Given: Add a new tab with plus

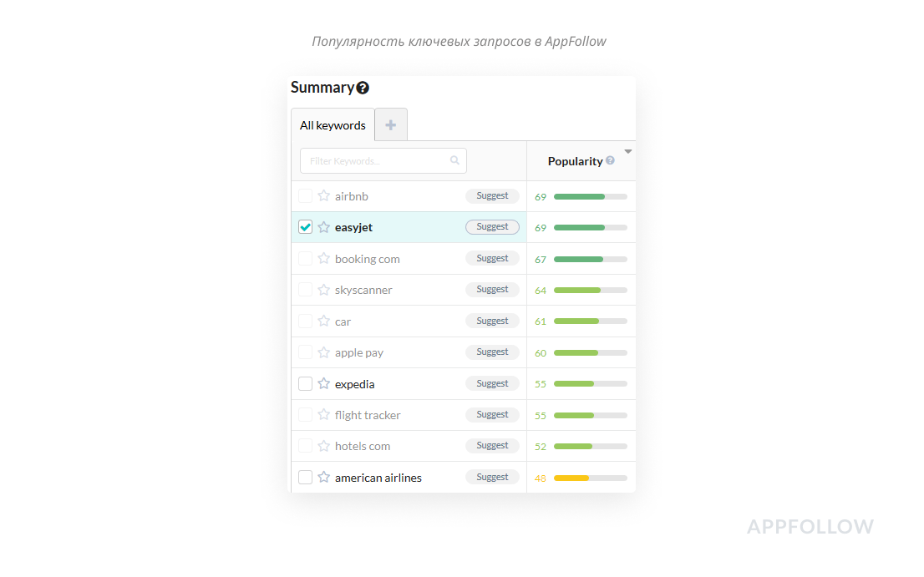Looking at the screenshot, I should pyautogui.click(x=390, y=125).
